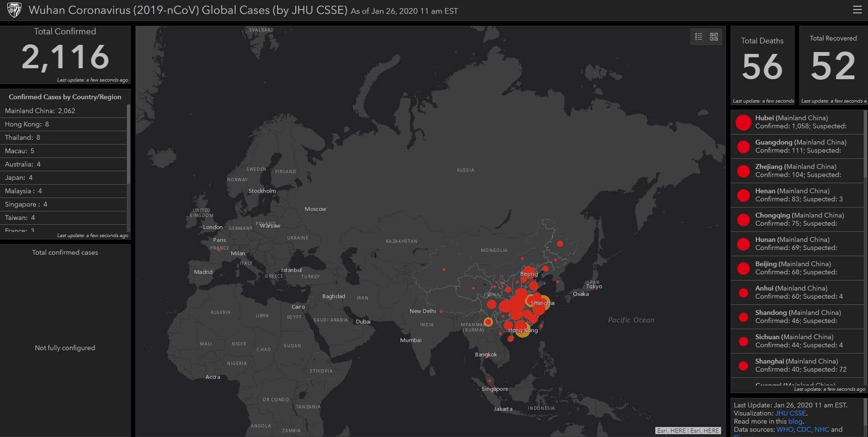This screenshot has width=868, height=437.
Task: Select Mainland China: 2,062 row
Action: click(x=63, y=111)
